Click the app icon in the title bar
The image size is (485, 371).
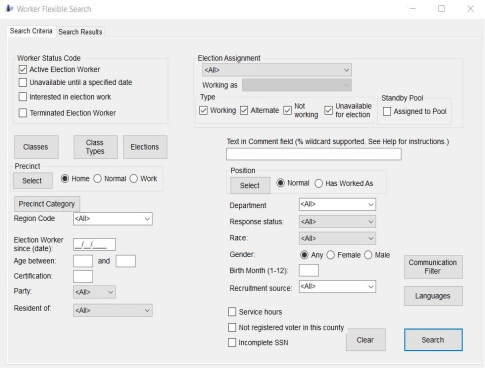pyautogui.click(x=9, y=8)
